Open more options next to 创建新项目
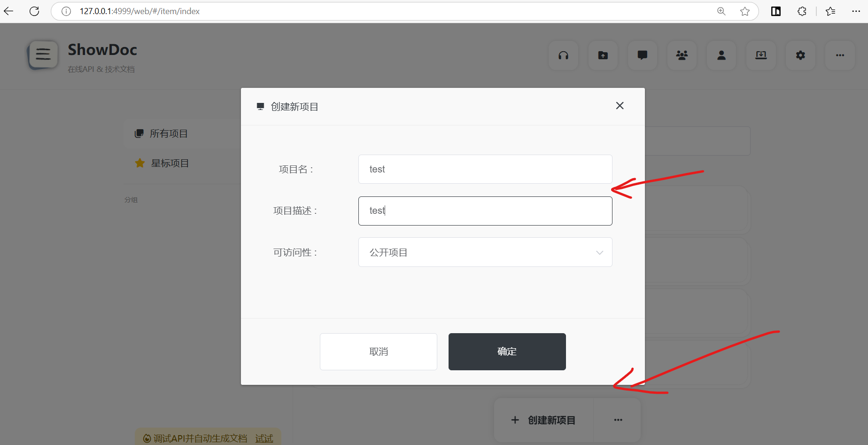868x445 pixels. (618, 420)
